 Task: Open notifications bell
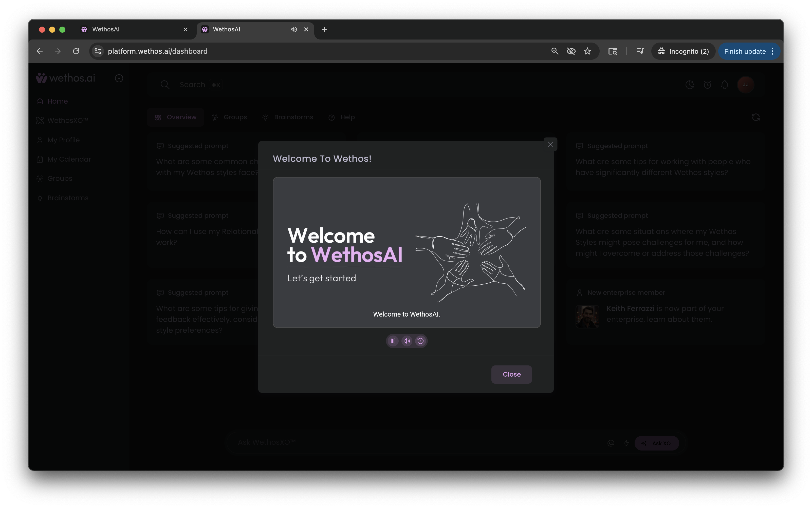(x=725, y=85)
